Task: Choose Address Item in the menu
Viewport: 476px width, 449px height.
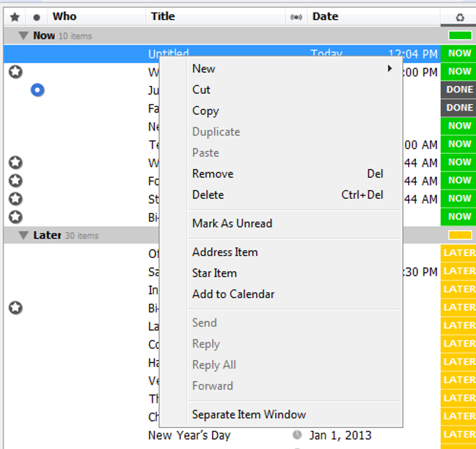Action: pos(225,252)
